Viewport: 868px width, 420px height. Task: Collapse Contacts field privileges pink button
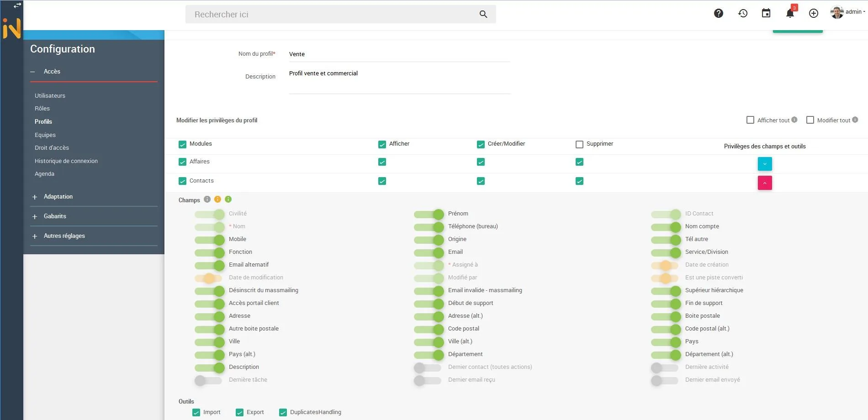point(765,183)
